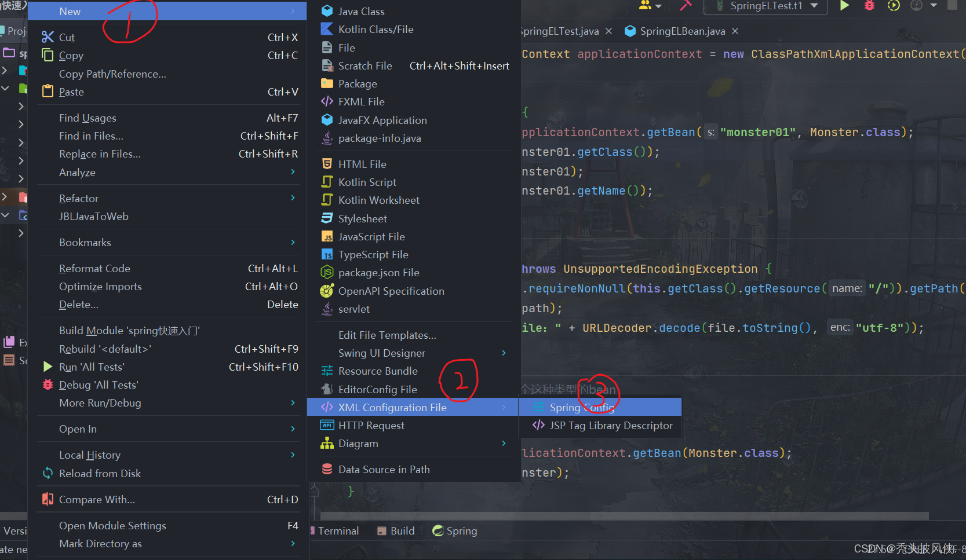This screenshot has width=966, height=560.
Task: Select JSP Tag Library Descriptor
Action: click(600, 425)
